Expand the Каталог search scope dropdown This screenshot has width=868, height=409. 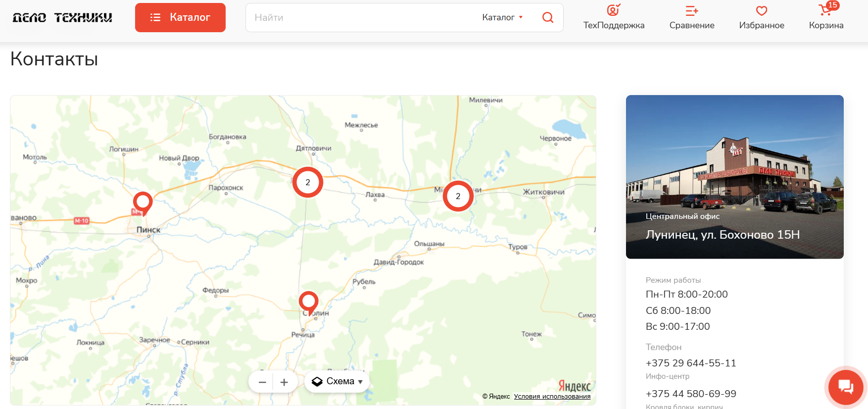(x=502, y=17)
